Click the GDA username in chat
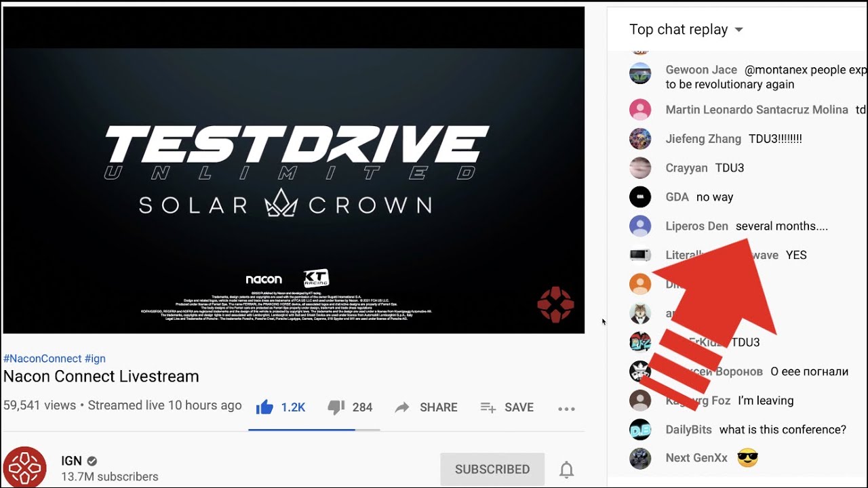This screenshot has height=488, width=868. (677, 197)
